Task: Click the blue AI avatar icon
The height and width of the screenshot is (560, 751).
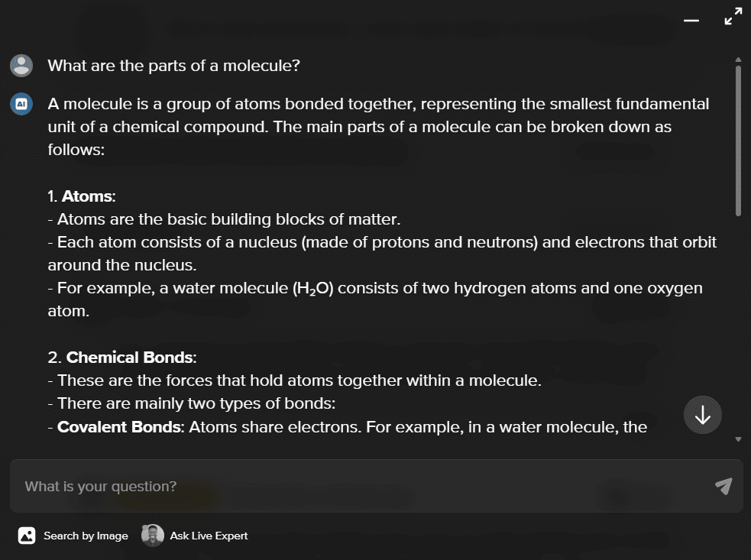Action: pos(21,104)
